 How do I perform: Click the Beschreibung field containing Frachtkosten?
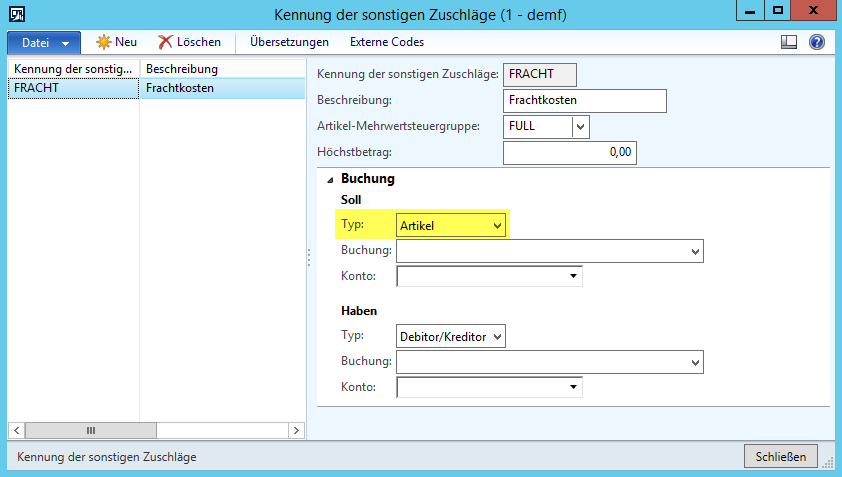coord(584,101)
